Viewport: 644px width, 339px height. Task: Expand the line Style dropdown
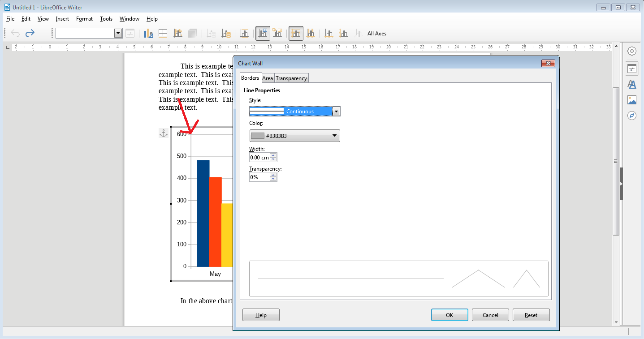click(x=336, y=112)
